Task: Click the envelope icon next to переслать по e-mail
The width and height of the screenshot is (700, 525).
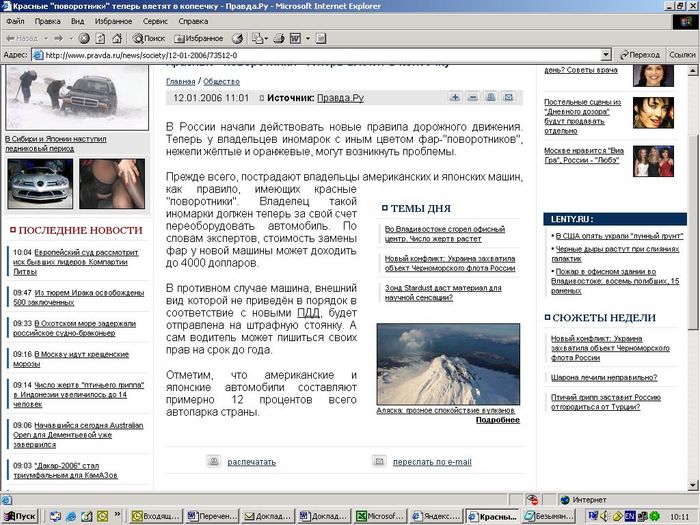Action: 379,461
